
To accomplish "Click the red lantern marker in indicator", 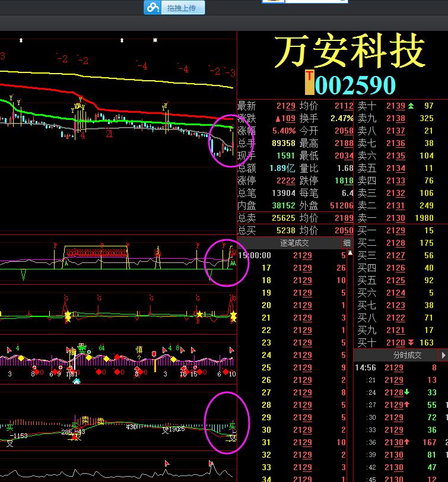I will click(x=154, y=354).
